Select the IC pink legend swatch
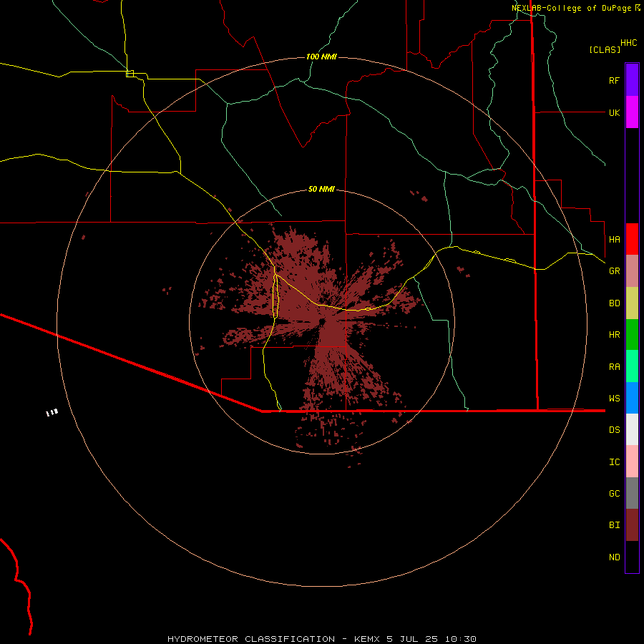The image size is (644, 644). pos(632,462)
